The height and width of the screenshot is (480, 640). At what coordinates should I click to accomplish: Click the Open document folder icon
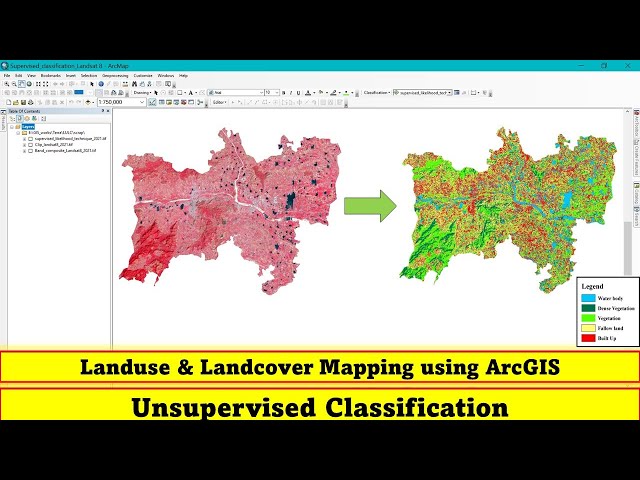pos(16,102)
